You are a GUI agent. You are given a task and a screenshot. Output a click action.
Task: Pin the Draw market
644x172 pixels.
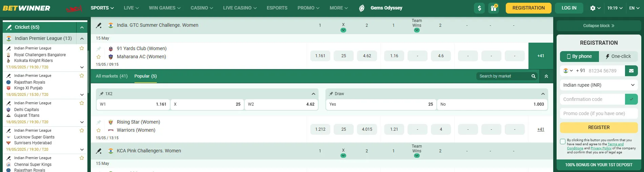click(331, 94)
